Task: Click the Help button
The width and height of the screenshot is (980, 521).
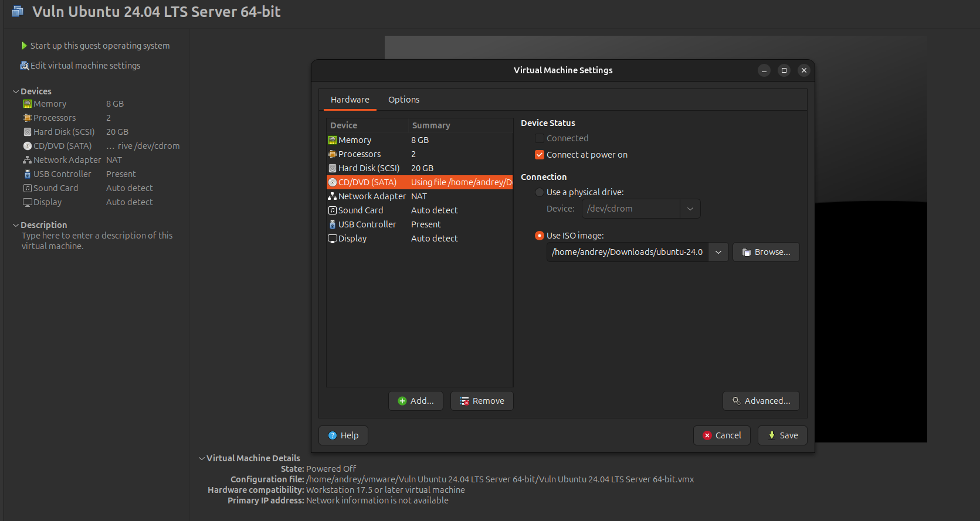Action: [343, 435]
